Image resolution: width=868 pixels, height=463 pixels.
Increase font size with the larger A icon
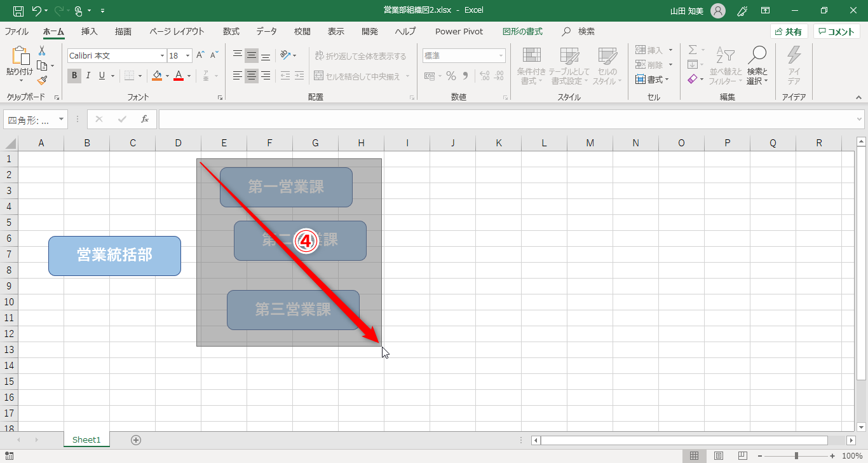(201, 56)
